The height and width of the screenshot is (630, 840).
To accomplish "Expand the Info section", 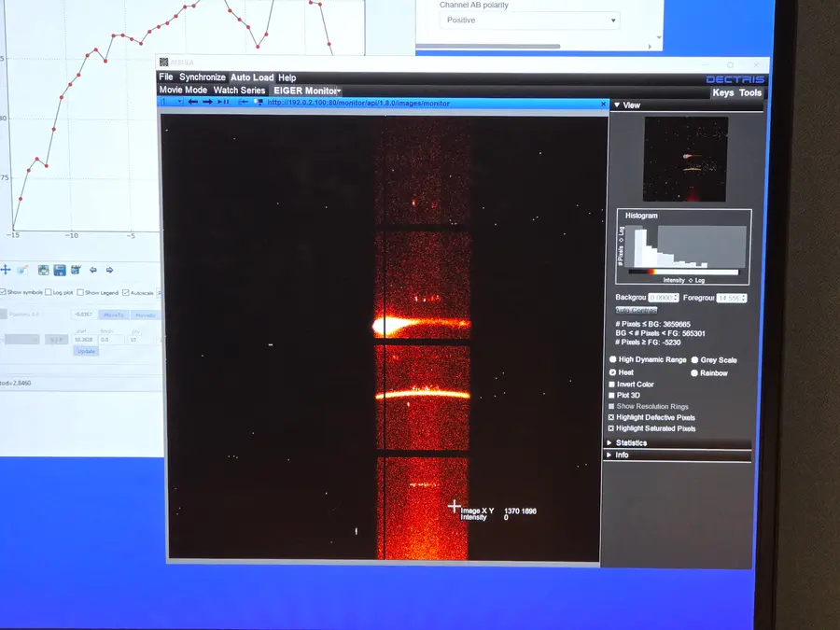I will 609,455.
